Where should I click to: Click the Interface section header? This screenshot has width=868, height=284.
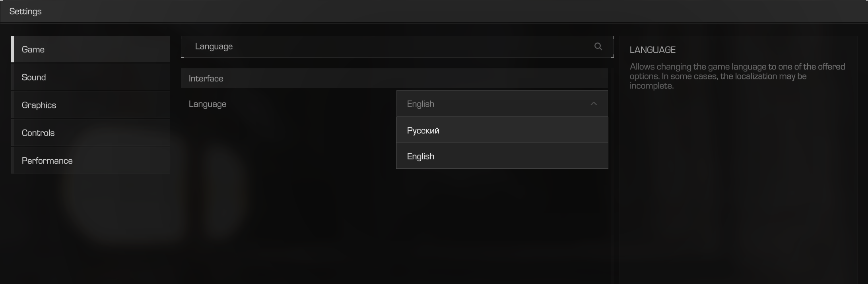point(394,78)
